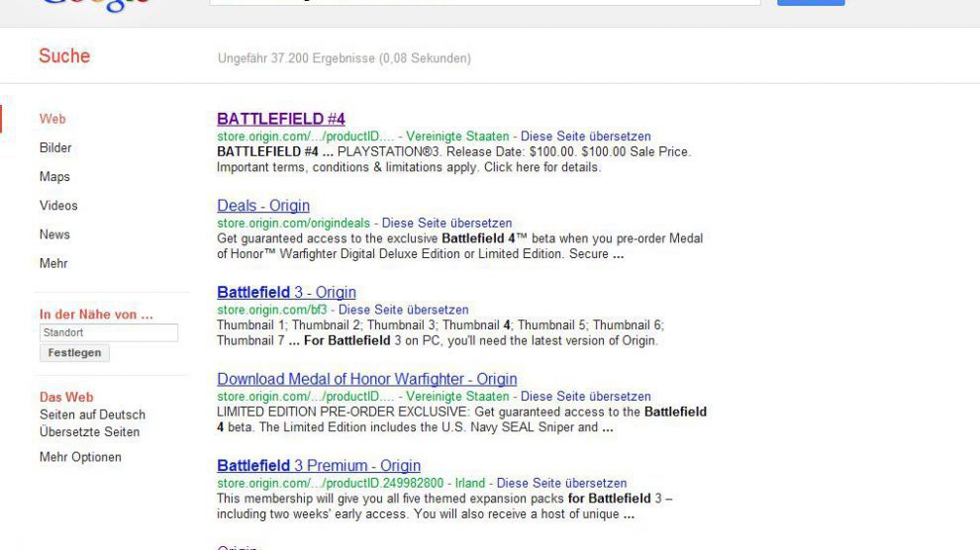The image size is (980, 550).
Task: Translate the Battlefield 3 Premium result page
Action: click(x=561, y=484)
